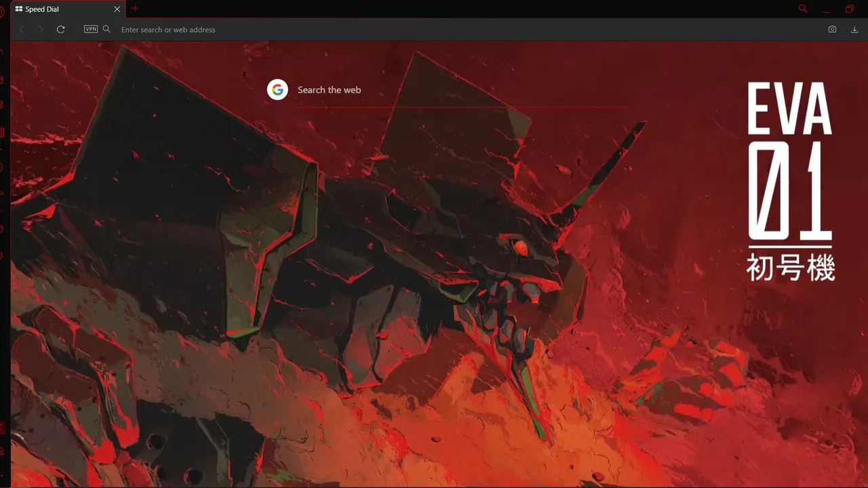This screenshot has height=488, width=868.
Task: Open the tab tiling icon top right
Action: pos(850,9)
